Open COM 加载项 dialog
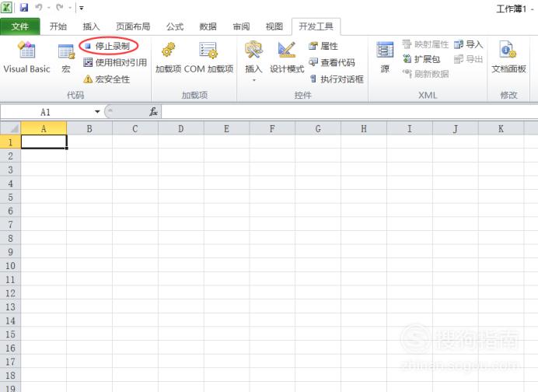Image resolution: width=538 pixels, height=392 pixels. pos(208,58)
